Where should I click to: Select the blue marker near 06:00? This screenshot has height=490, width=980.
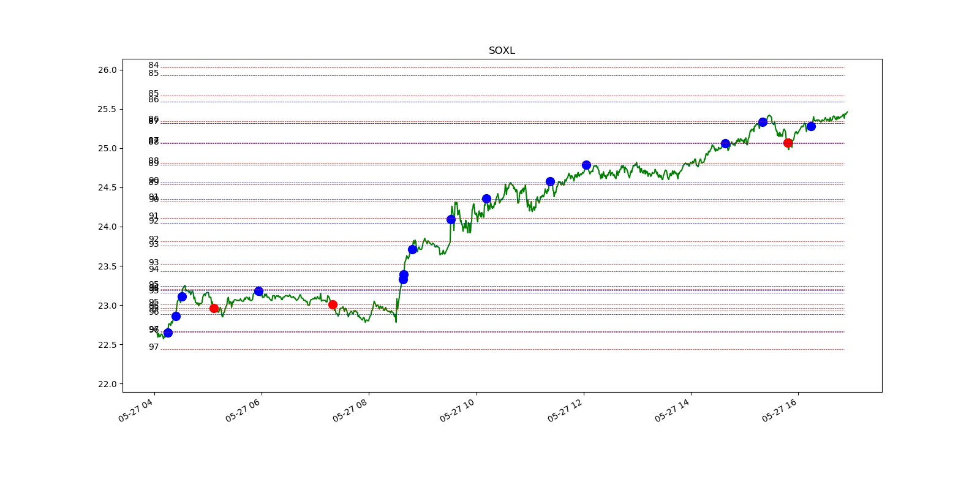click(258, 291)
